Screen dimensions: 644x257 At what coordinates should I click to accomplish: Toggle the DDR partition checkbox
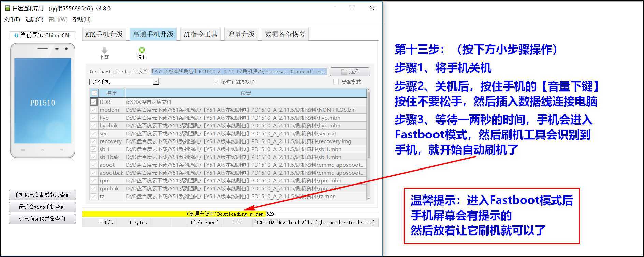pyautogui.click(x=93, y=102)
